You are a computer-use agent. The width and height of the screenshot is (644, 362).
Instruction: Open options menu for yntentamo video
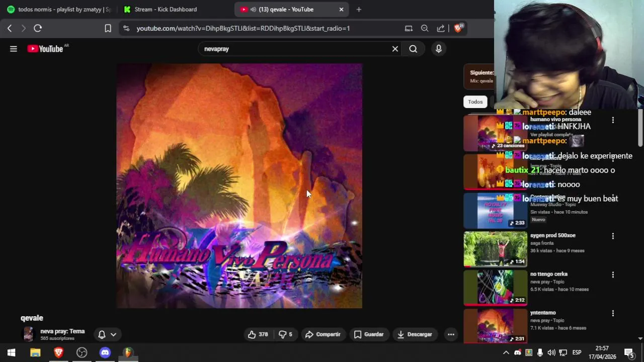613,313
